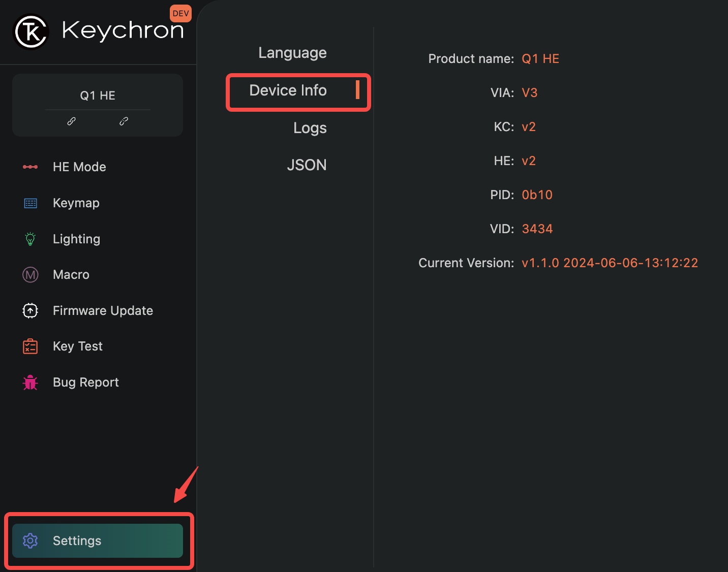Click the Firmware Update chip icon
This screenshot has height=572, width=728.
[x=31, y=310]
